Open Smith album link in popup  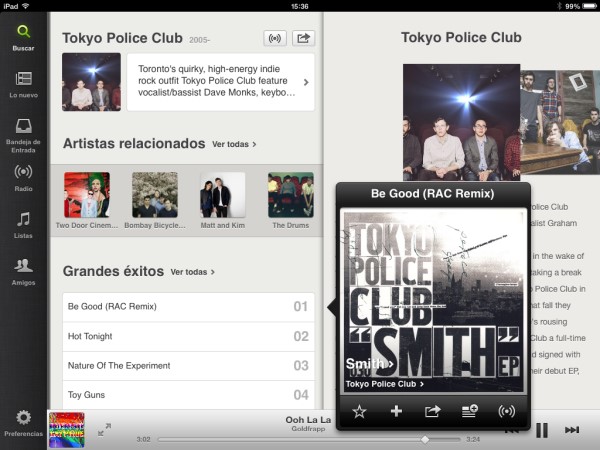point(369,364)
